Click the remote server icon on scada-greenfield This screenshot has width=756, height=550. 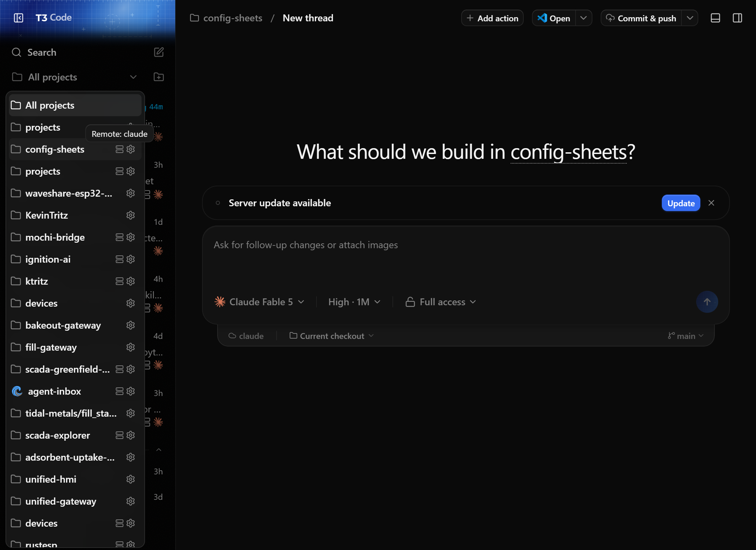pyautogui.click(x=119, y=369)
